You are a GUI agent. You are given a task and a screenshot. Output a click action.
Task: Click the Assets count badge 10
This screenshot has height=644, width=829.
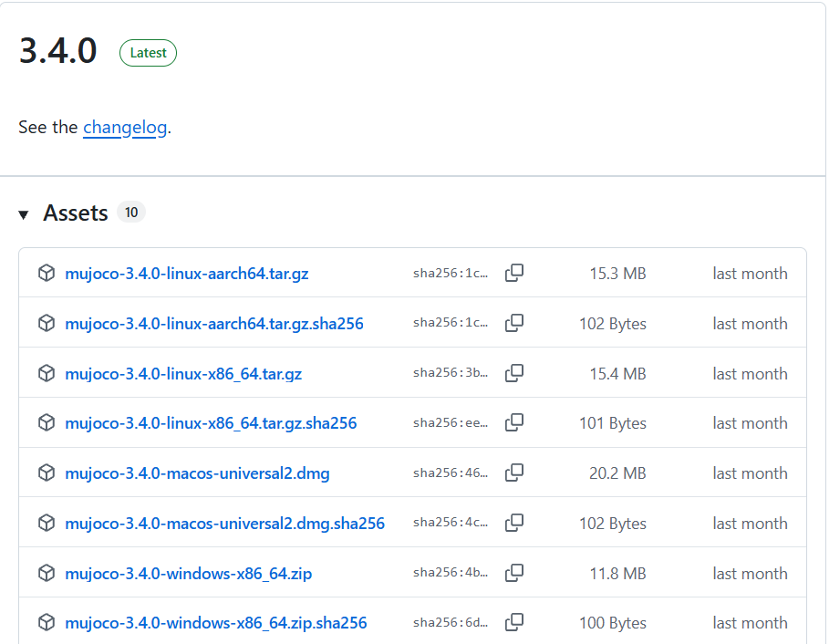pyautogui.click(x=131, y=213)
